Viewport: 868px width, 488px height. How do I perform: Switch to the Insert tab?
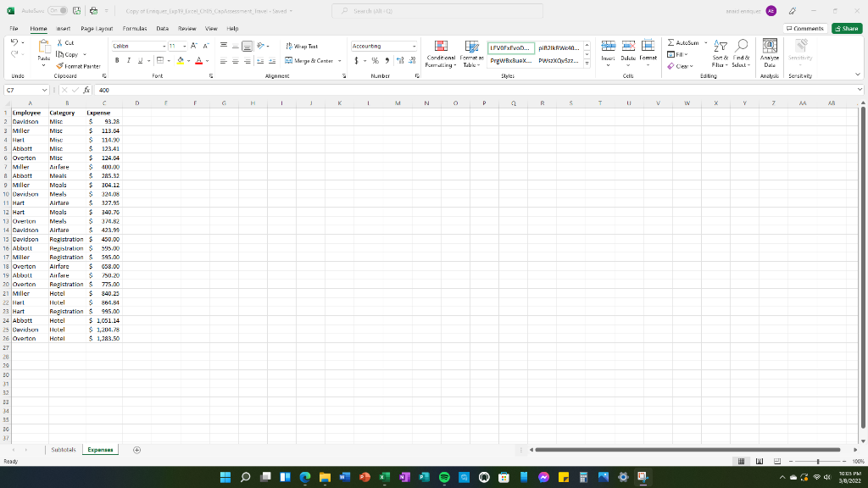[x=63, y=28]
